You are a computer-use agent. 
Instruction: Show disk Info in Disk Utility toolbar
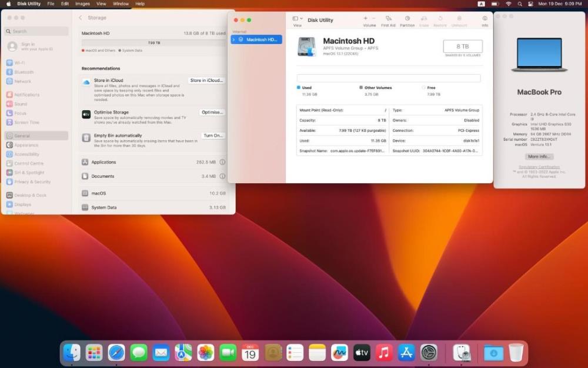click(x=485, y=18)
